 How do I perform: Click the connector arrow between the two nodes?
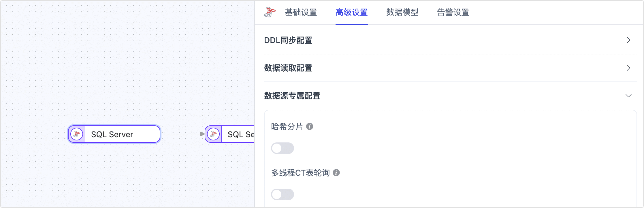click(183, 134)
